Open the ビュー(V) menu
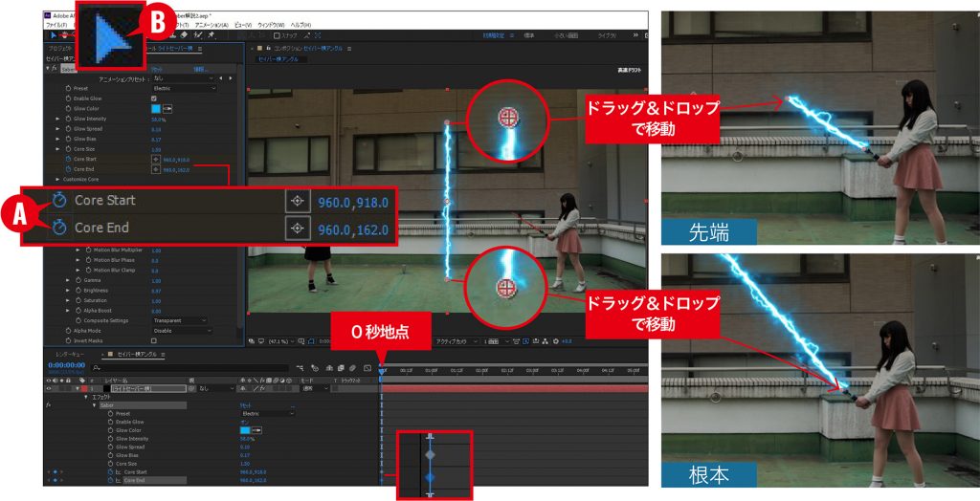This screenshot has height=501, width=980. point(243,25)
